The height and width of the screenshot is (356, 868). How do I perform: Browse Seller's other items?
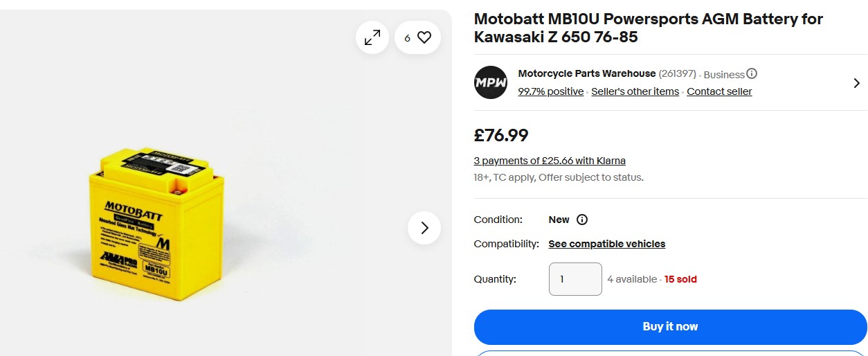click(x=635, y=91)
